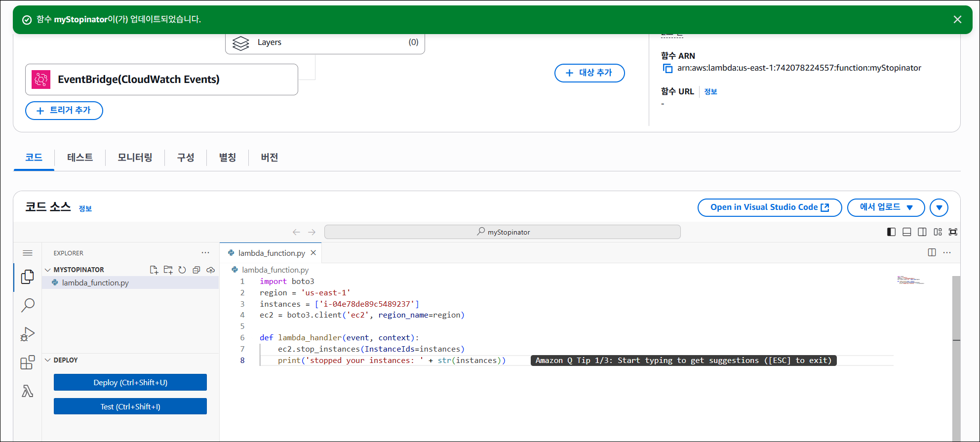This screenshot has height=442, width=980.
Task: Click the code minimap preview
Action: (910, 280)
